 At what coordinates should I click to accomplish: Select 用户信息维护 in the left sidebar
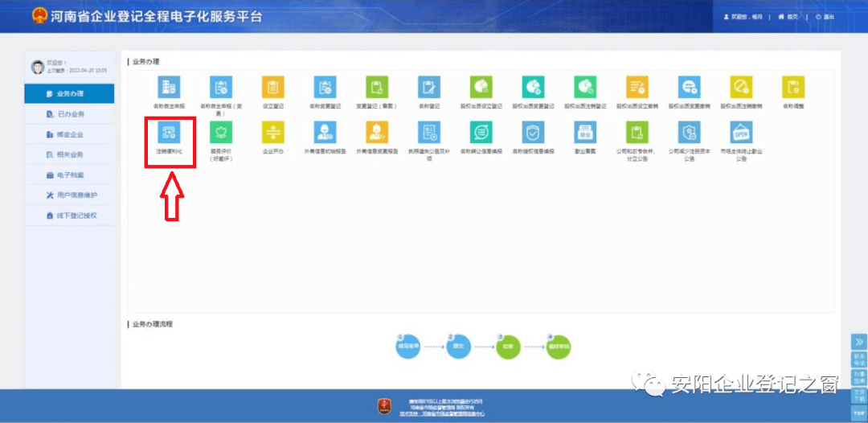point(69,195)
